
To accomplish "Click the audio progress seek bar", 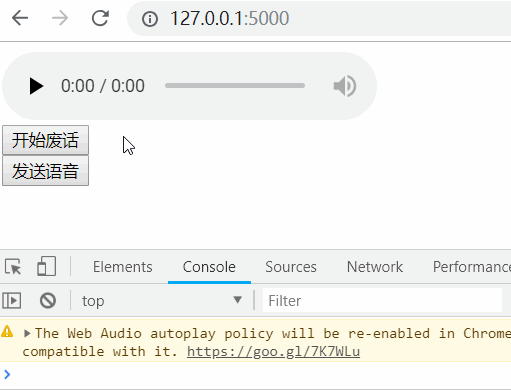I will [235, 86].
